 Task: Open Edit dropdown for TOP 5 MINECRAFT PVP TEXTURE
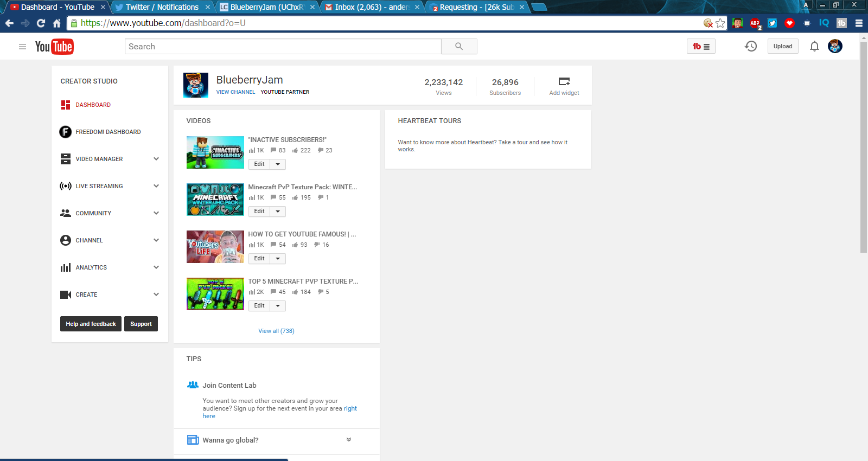278,306
